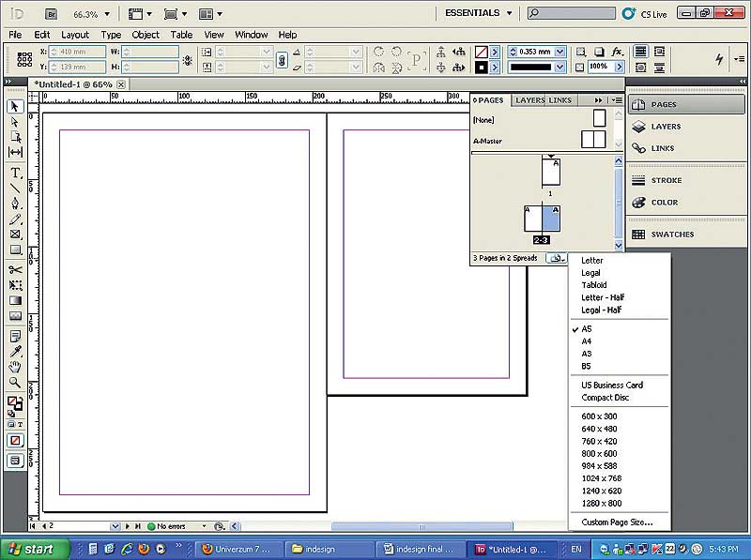The height and width of the screenshot is (560, 751).
Task: Select page 1 thumbnail in Pages panel
Action: [551, 172]
